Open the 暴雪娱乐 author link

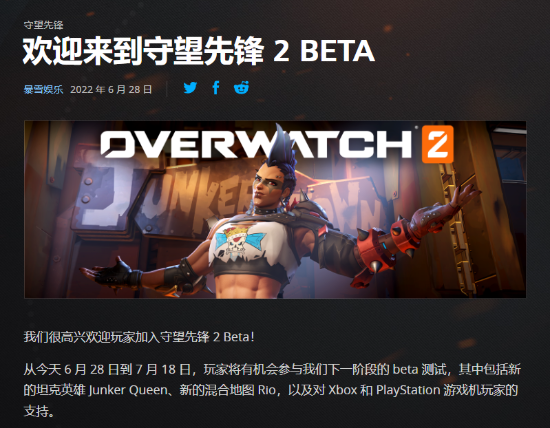point(43,89)
